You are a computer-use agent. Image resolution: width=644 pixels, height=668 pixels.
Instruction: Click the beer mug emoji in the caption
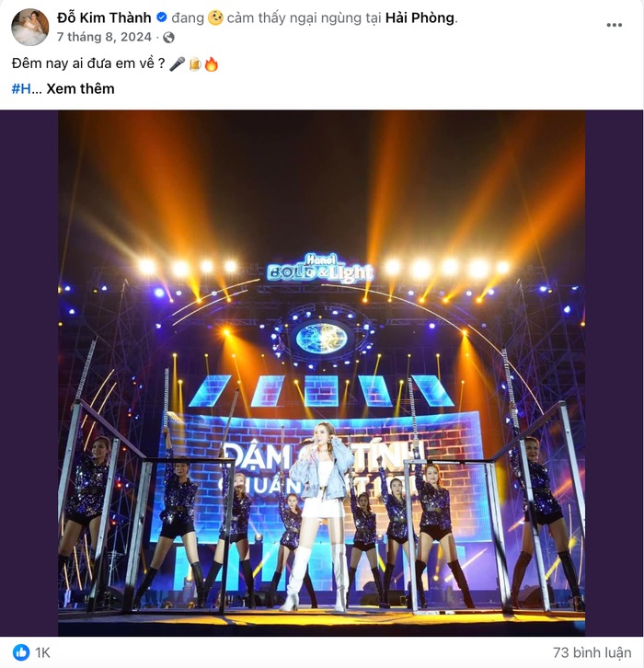[x=194, y=64]
